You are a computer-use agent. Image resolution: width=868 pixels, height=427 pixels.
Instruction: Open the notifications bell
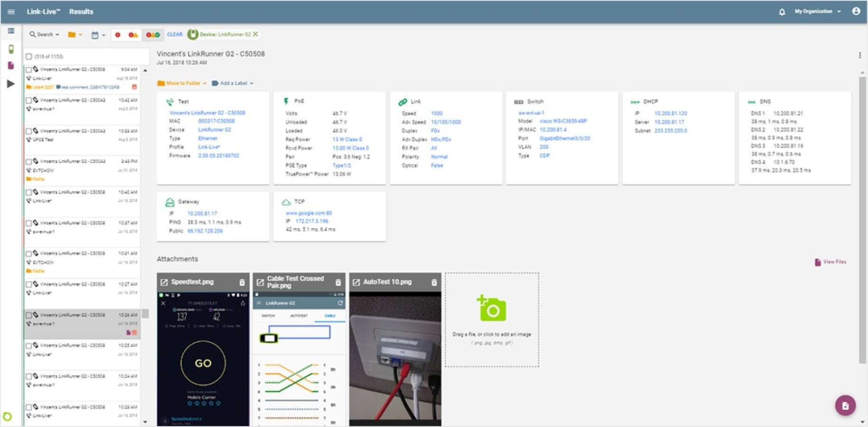tap(782, 12)
